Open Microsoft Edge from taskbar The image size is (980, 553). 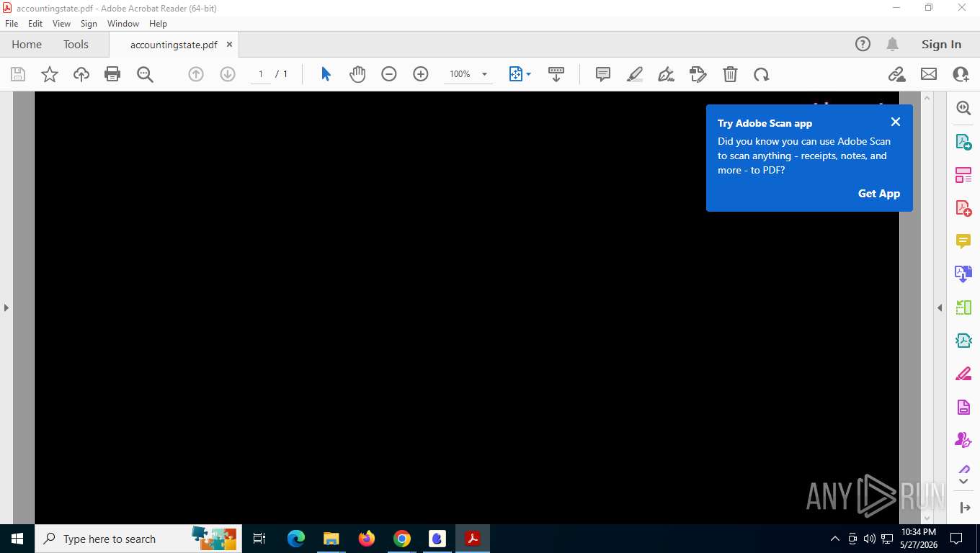click(x=295, y=539)
